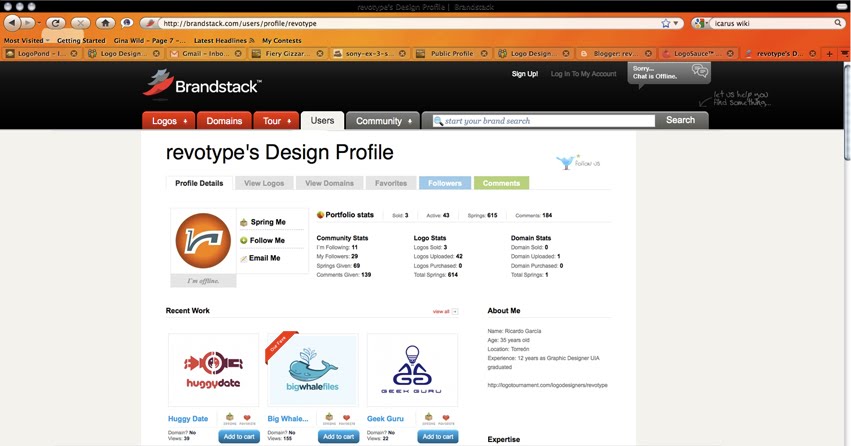Open the Followers profile tab
The height and width of the screenshot is (446, 851).
click(x=445, y=183)
